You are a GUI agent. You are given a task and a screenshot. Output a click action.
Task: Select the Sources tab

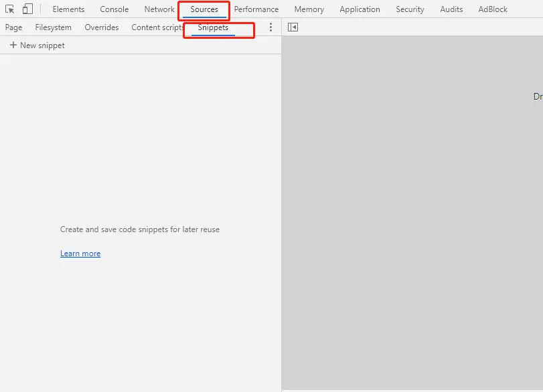click(x=204, y=9)
